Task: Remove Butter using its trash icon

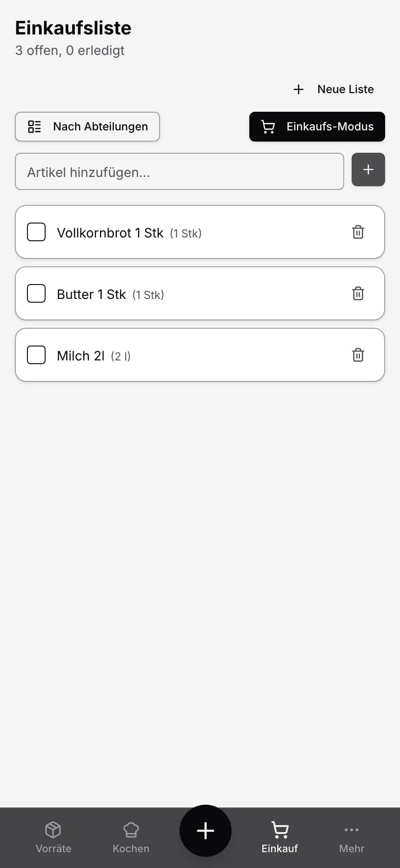Action: click(x=358, y=293)
